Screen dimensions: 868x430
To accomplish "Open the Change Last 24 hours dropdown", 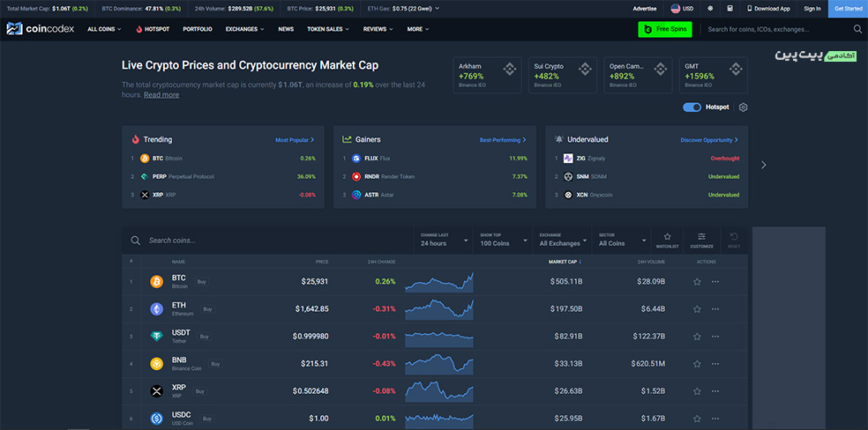I will [444, 241].
